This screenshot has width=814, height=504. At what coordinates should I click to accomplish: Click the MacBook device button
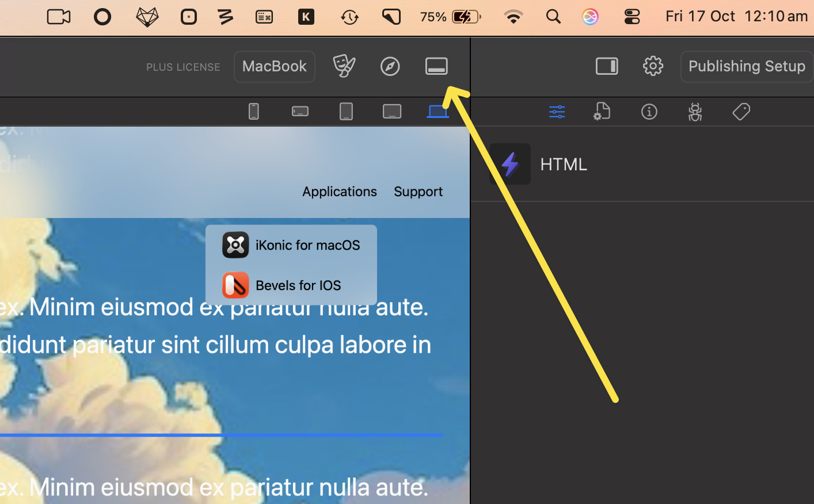(x=275, y=67)
